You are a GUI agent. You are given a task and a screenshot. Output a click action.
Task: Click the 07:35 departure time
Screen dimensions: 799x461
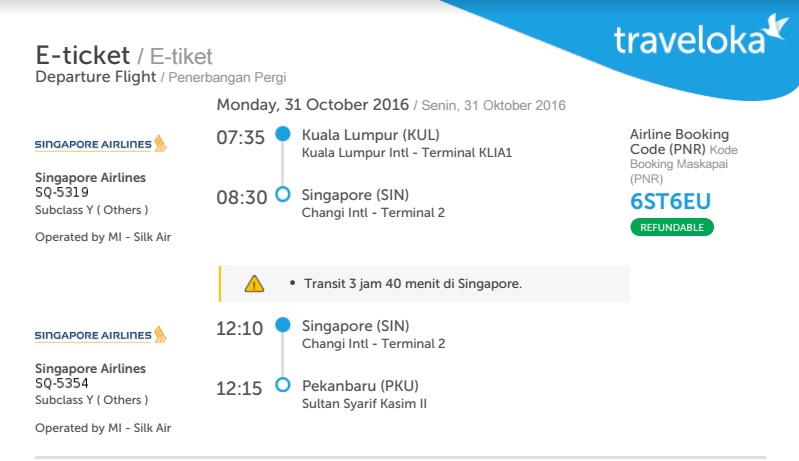(x=241, y=137)
